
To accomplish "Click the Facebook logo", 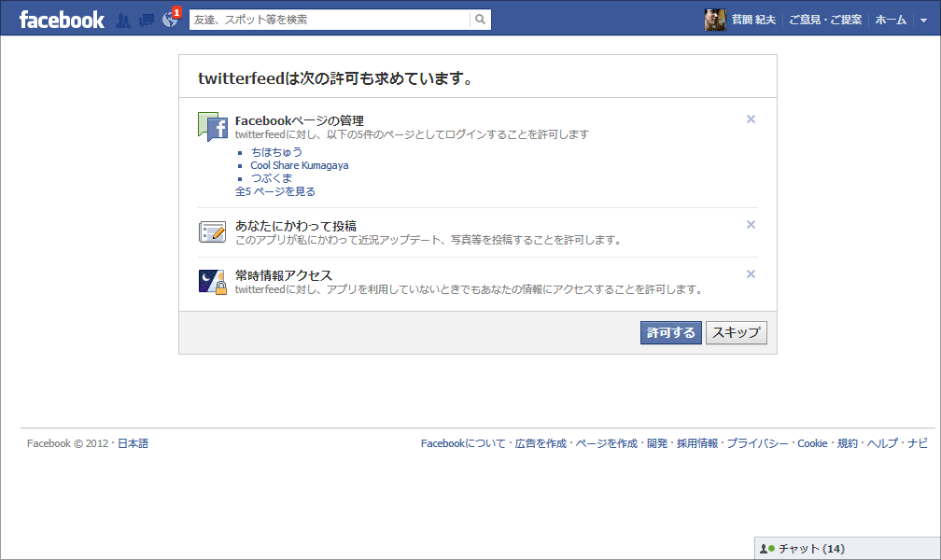I will (x=62, y=20).
